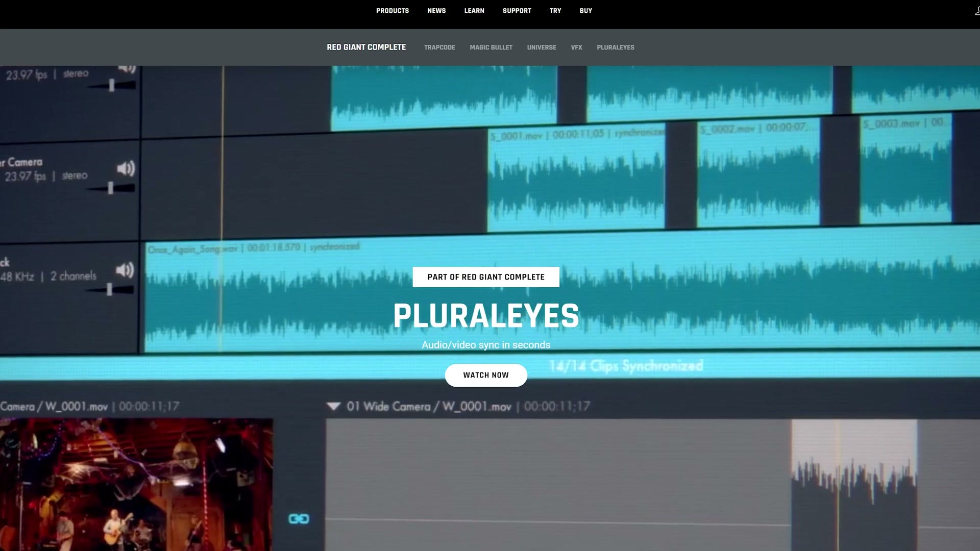Click the 'Audio/video sync in seconds' tagline
This screenshot has width=980, height=551.
(x=486, y=345)
